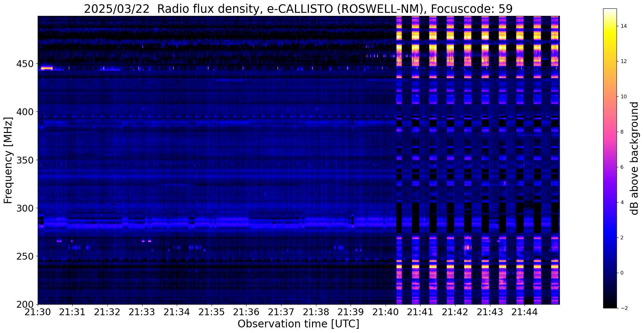Click the 21:38 time tick label

pos(316,312)
